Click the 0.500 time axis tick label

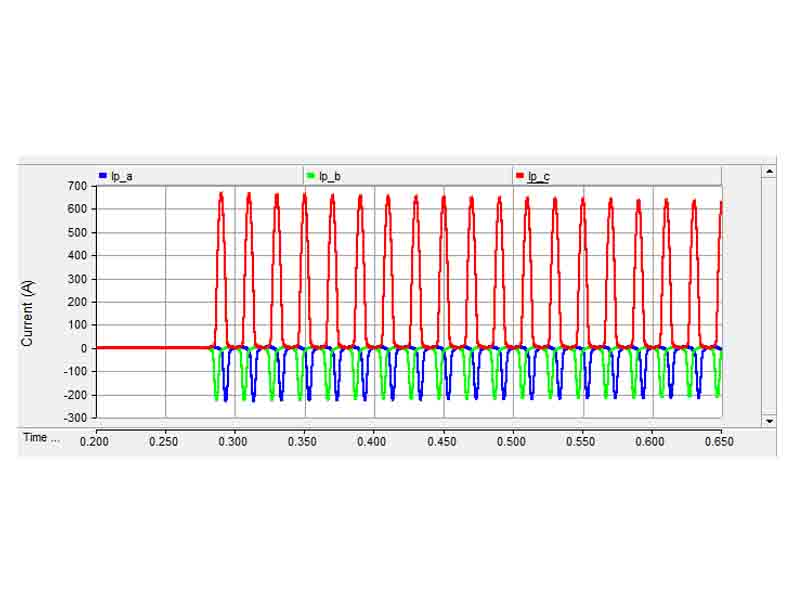(x=512, y=441)
